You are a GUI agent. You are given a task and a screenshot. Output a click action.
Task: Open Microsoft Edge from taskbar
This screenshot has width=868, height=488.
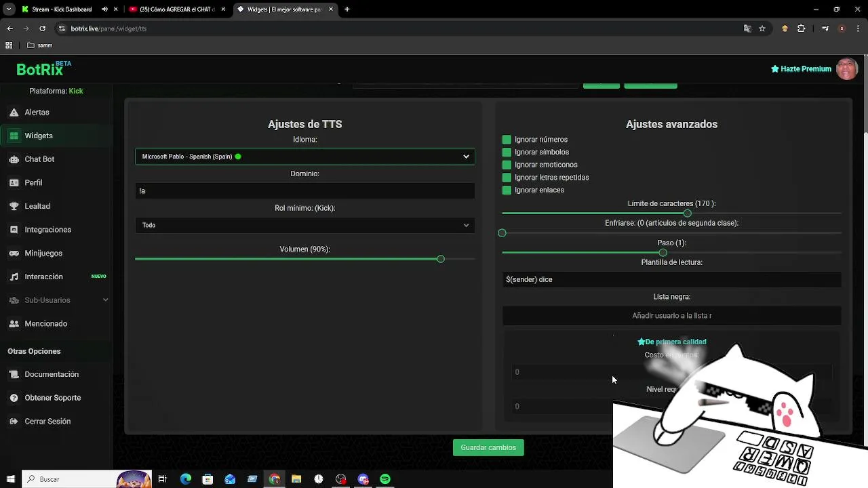click(186, 479)
